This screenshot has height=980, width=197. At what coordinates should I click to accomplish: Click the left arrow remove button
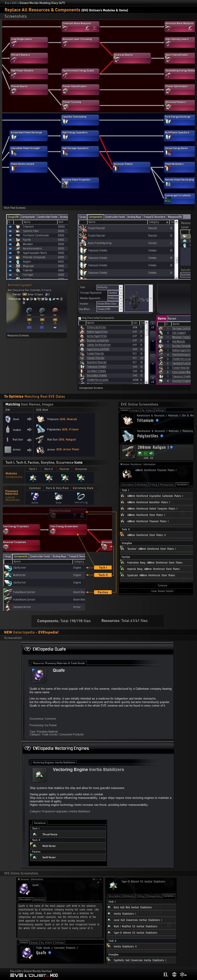(152, 364)
